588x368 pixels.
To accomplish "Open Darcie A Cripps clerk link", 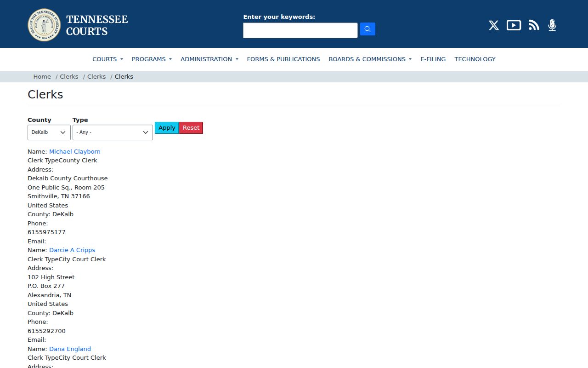I will click(72, 250).
